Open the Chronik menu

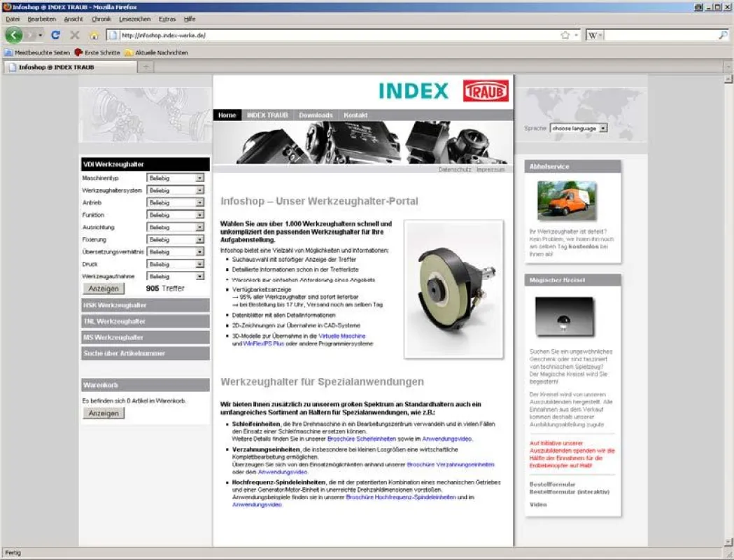pos(101,19)
